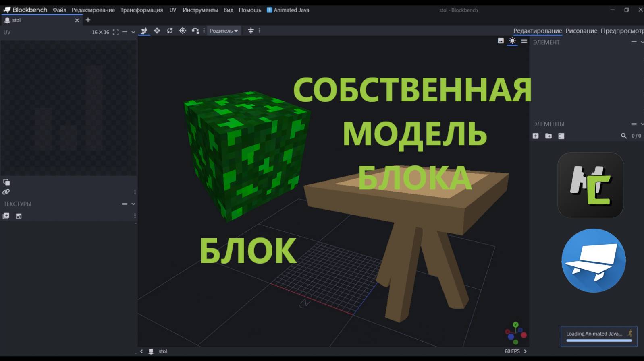
Task: Select the Rotate tool
Action: [170, 31]
